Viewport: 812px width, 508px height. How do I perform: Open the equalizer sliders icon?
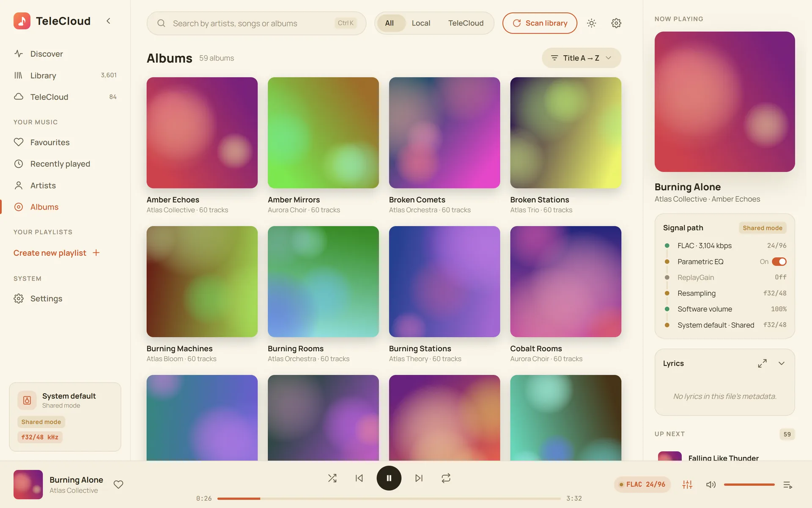(687, 485)
